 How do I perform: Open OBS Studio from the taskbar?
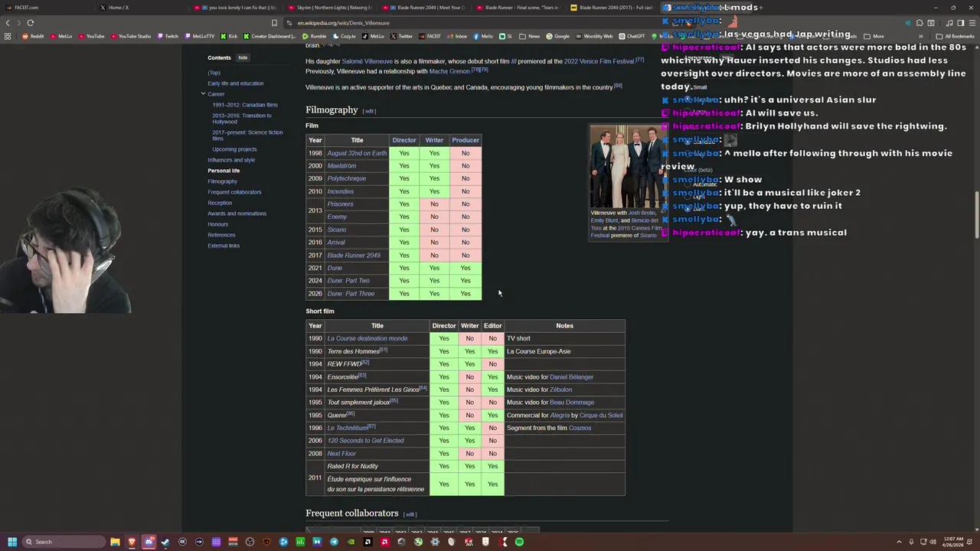[x=250, y=542]
